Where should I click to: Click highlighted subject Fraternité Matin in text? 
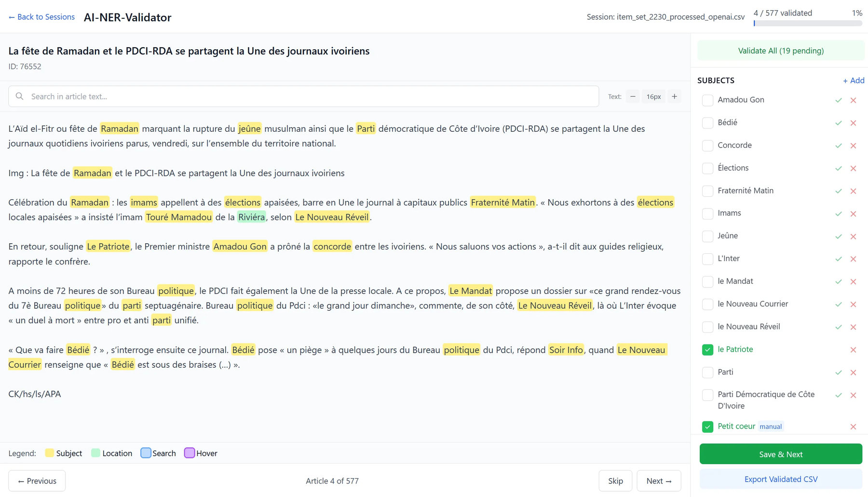coord(503,202)
